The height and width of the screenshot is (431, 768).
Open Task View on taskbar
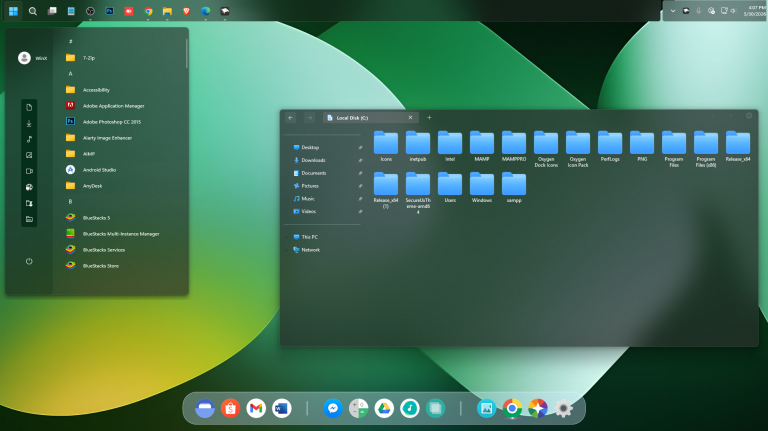point(52,11)
